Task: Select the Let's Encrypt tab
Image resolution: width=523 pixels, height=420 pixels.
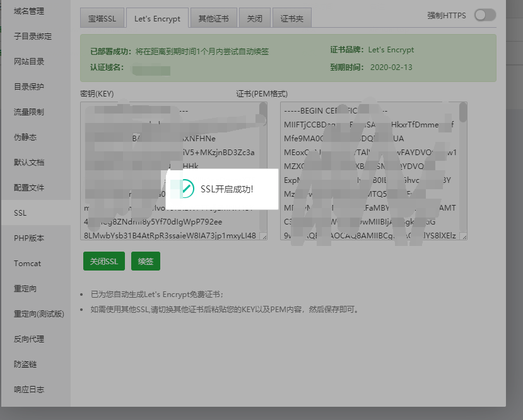Action: click(x=157, y=18)
